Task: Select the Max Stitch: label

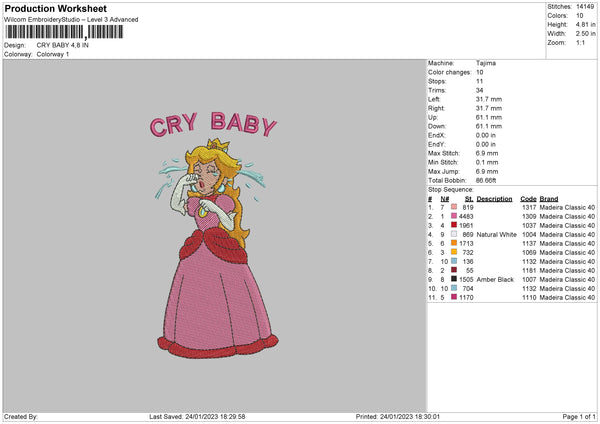Action: point(444,153)
